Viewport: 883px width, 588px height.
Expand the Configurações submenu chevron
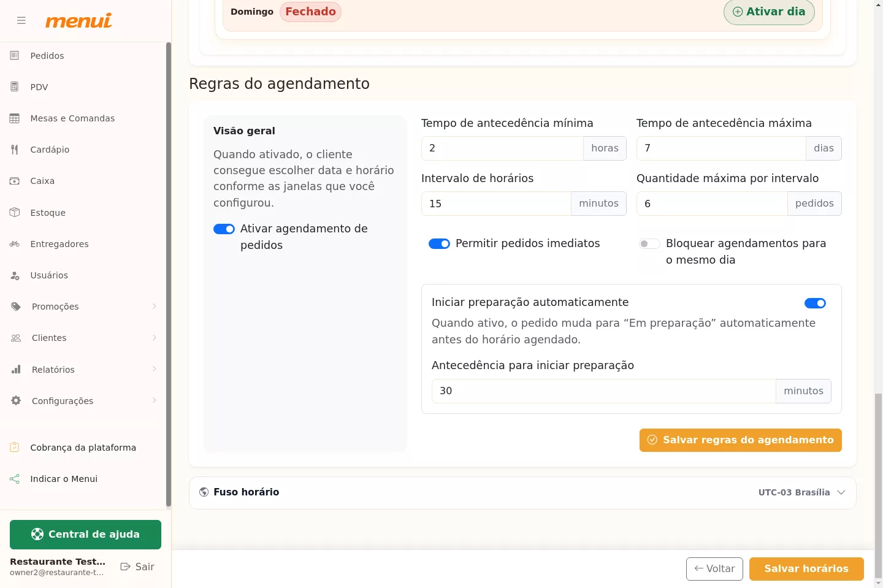coord(154,400)
